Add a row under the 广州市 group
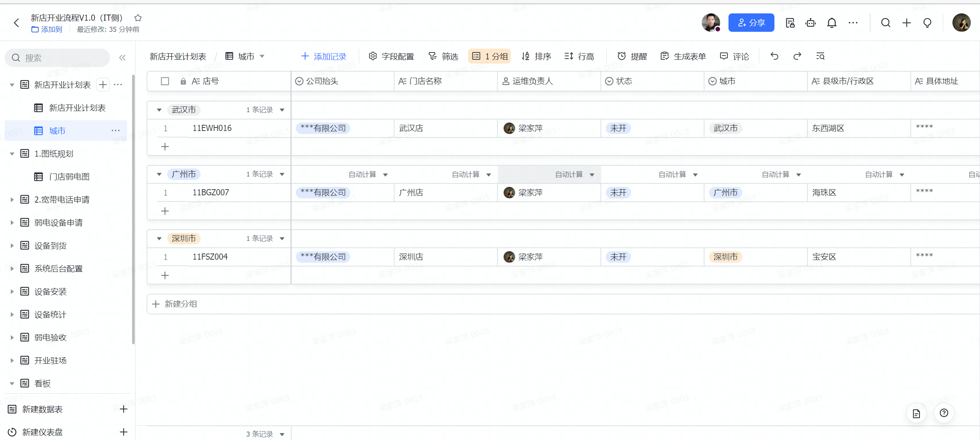The width and height of the screenshot is (980, 440). (x=165, y=211)
